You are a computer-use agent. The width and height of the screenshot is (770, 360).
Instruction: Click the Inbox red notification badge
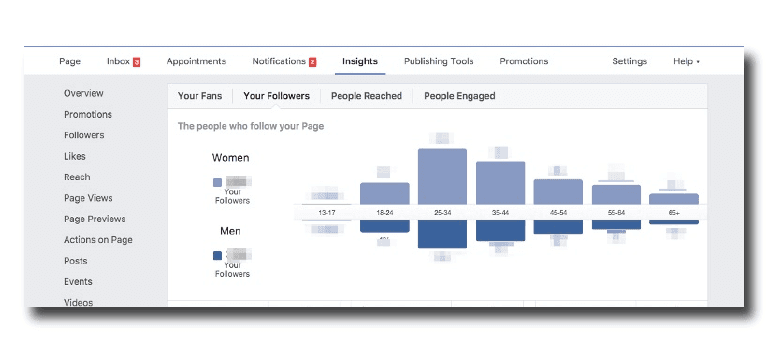point(137,62)
